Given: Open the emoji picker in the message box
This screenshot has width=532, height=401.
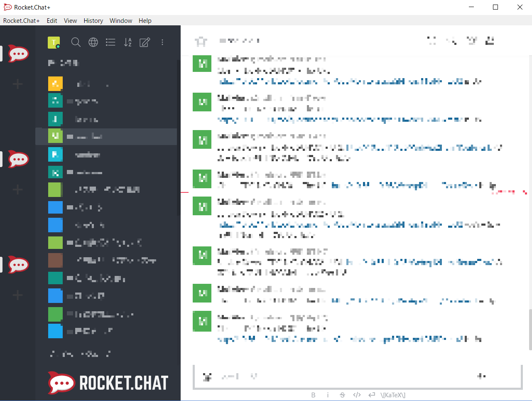Looking at the screenshot, I should click(207, 376).
